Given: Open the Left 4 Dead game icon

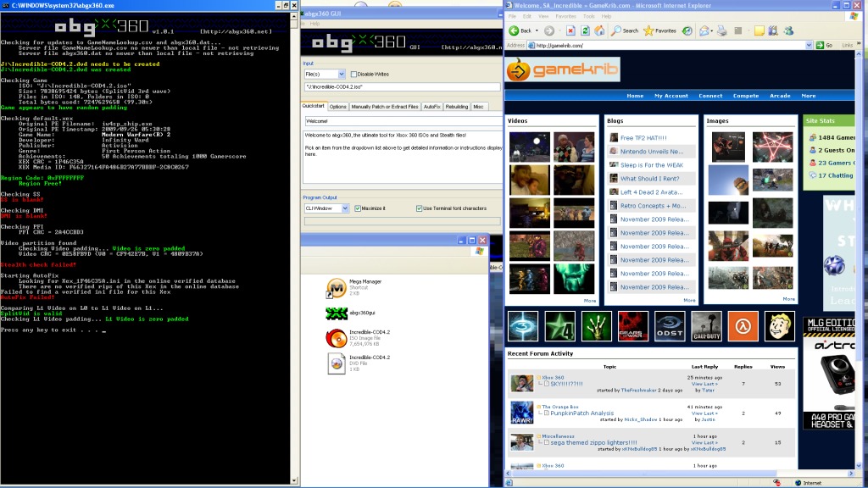Looking at the screenshot, I should pyautogui.click(x=596, y=326).
